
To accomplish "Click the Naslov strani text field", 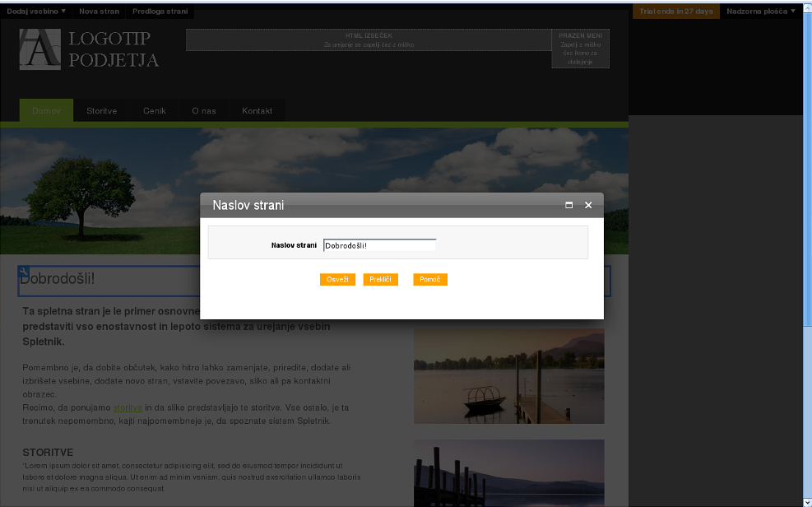I will point(379,245).
